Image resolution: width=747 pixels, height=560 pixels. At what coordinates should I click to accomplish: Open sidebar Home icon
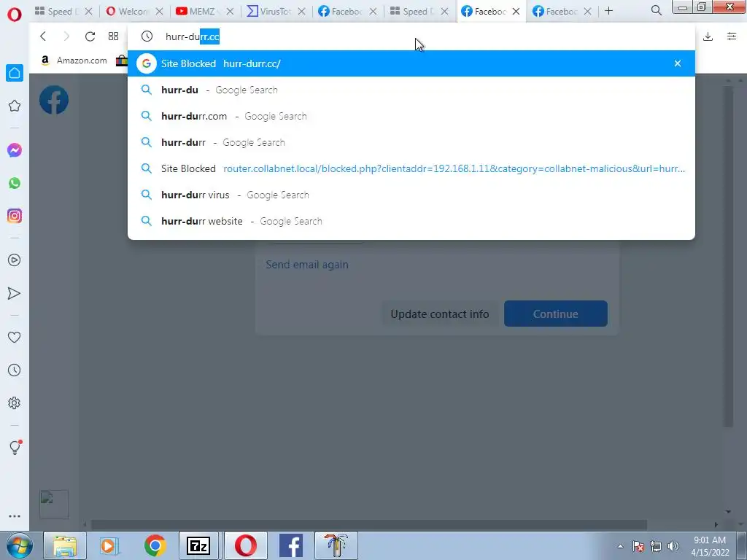point(15,73)
